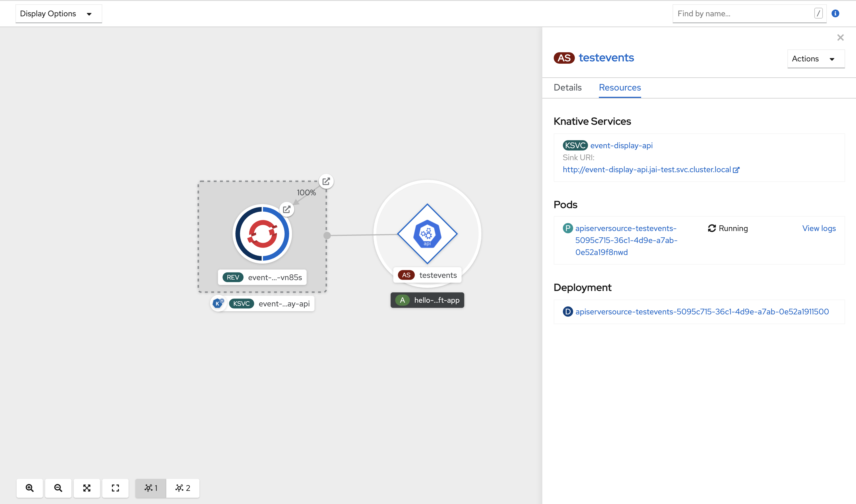Fit topology diagram to screen
The image size is (856, 504).
pyautogui.click(x=87, y=488)
